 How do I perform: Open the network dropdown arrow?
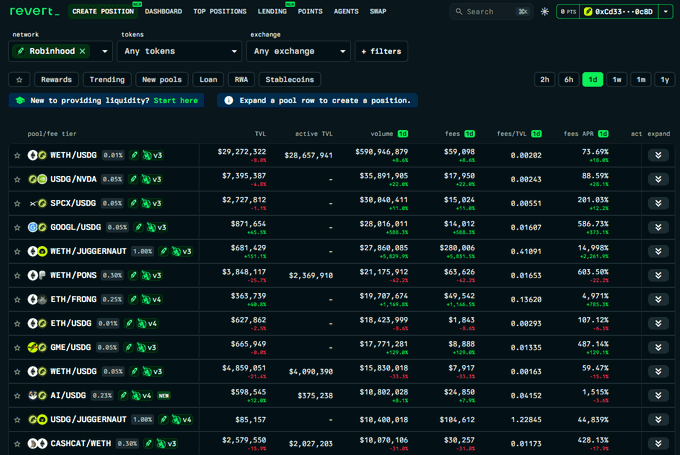pyautogui.click(x=105, y=51)
